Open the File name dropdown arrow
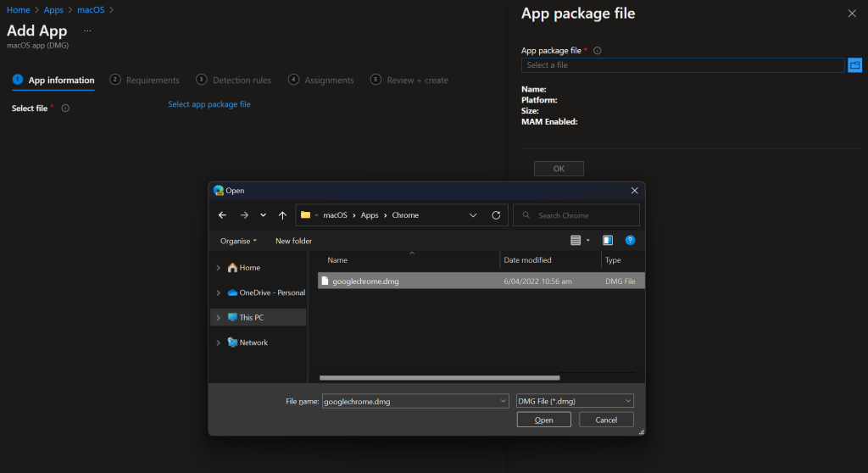 point(504,401)
